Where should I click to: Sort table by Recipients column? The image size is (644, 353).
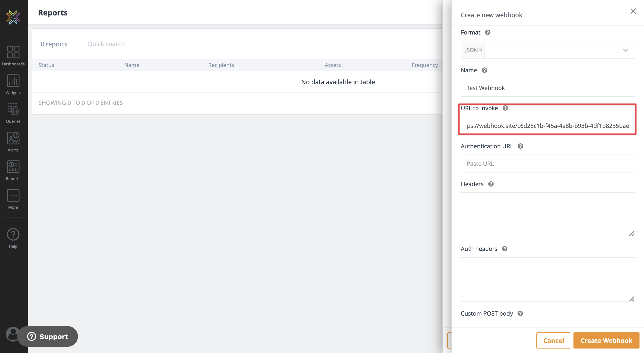221,65
